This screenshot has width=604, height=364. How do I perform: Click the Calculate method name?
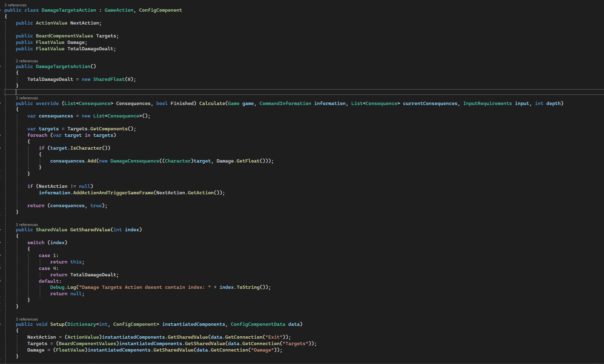(x=212, y=103)
